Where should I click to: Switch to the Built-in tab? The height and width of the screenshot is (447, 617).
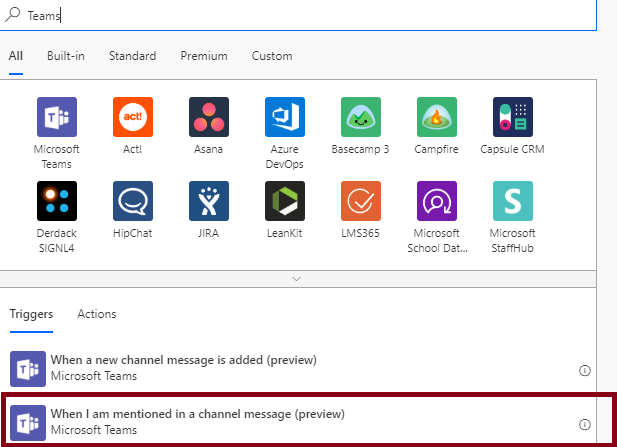pyautogui.click(x=66, y=56)
